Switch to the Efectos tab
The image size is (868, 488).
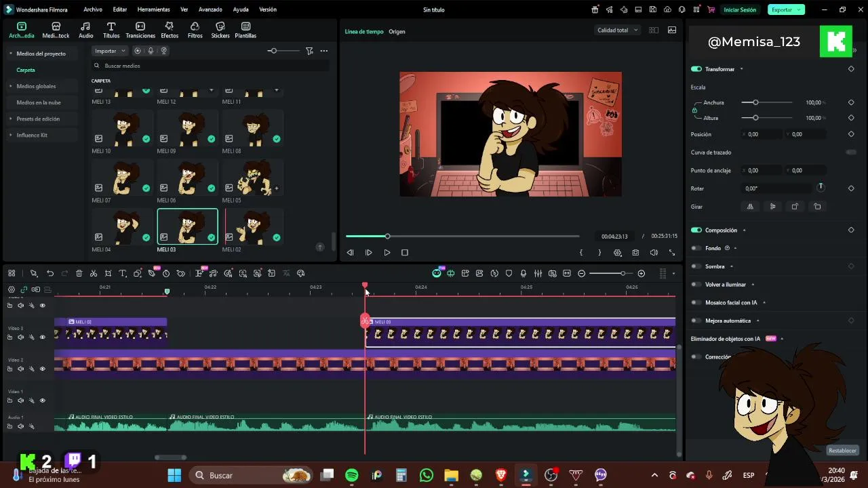170,30
